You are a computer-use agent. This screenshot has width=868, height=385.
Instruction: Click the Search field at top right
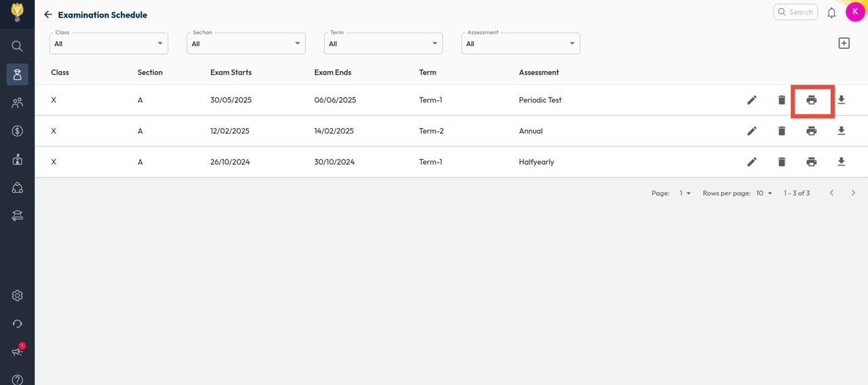pyautogui.click(x=796, y=12)
